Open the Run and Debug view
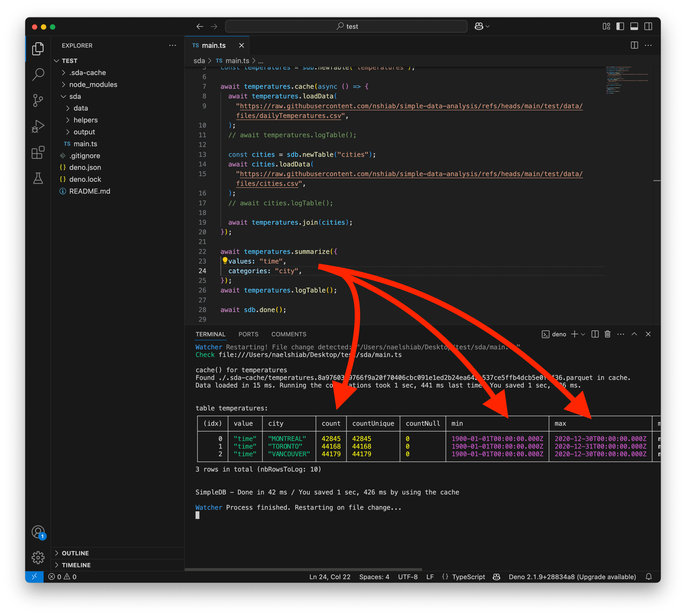Screen dimensions: 686x616 (38, 126)
